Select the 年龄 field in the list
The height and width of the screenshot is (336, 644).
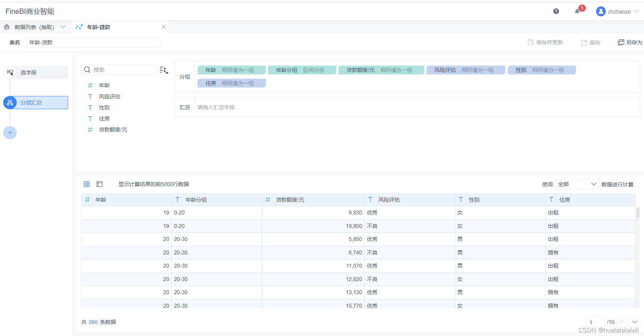point(104,85)
